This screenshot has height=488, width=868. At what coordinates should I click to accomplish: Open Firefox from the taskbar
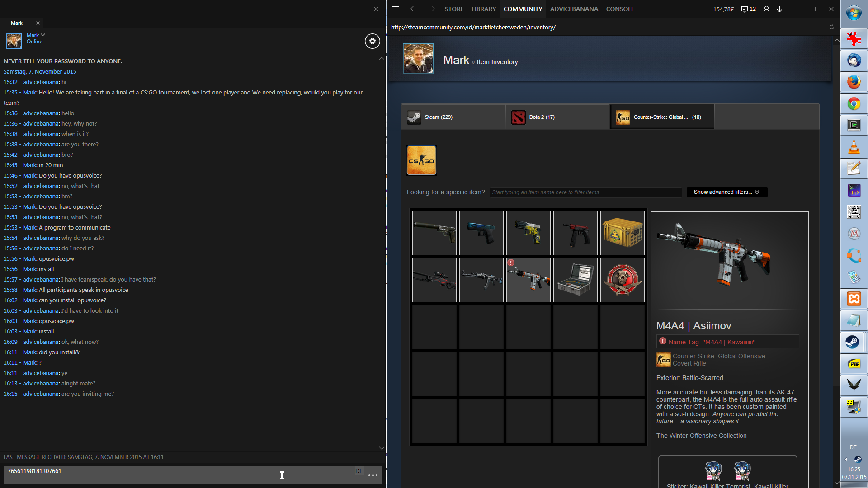(854, 82)
